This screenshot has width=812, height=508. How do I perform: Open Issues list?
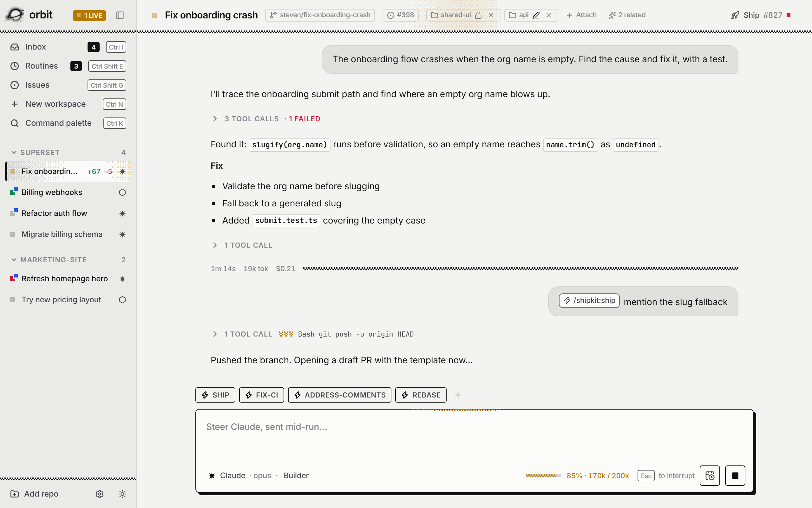(x=68, y=85)
